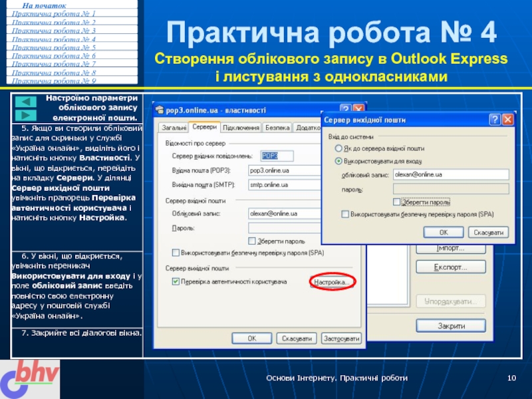Open Практична робота № 6 link
532x399 pixels.
(x=54, y=56)
